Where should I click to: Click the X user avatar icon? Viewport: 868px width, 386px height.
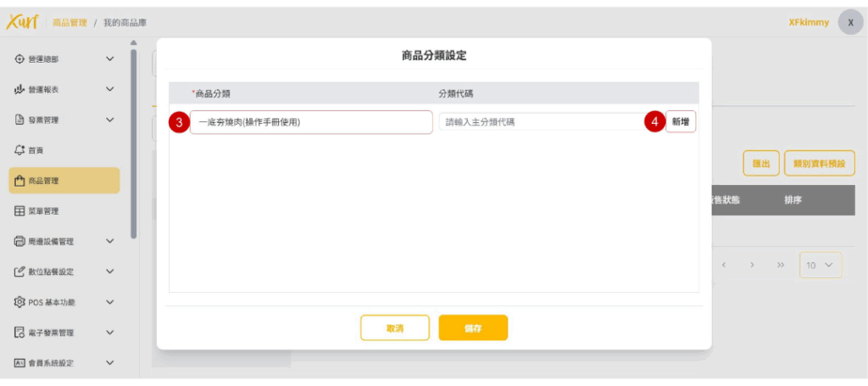point(850,23)
